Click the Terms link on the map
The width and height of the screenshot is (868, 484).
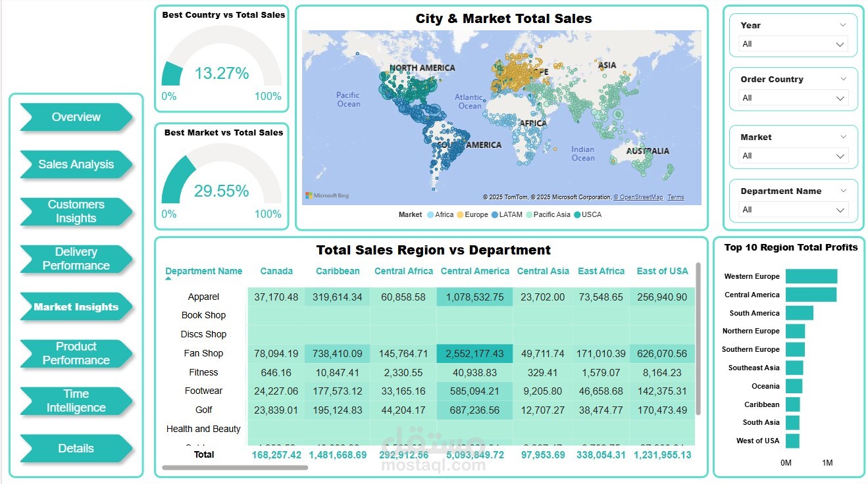[676, 197]
